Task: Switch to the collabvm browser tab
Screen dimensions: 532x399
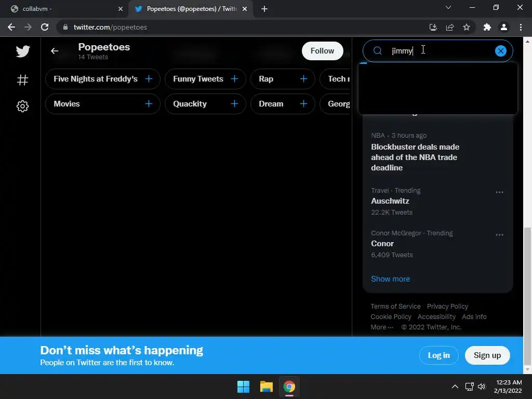Action: pyautogui.click(x=64, y=9)
